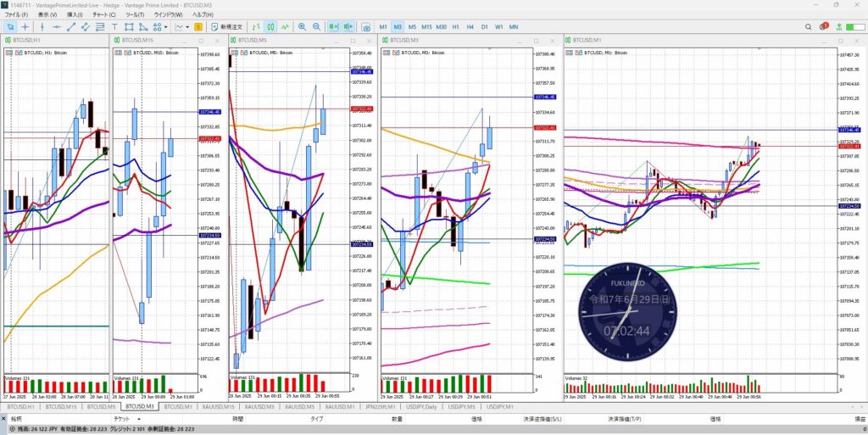Switch to USDJPY,M5 bottom chart tab
Image resolution: width=868 pixels, height=435 pixels.
coord(462,407)
